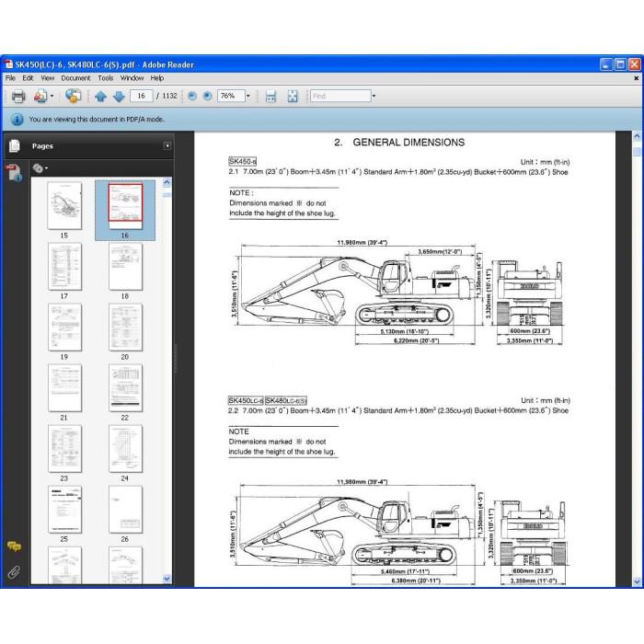The height and width of the screenshot is (644, 644).
Task: Open the Comments panel icon
Action: pos(14,546)
